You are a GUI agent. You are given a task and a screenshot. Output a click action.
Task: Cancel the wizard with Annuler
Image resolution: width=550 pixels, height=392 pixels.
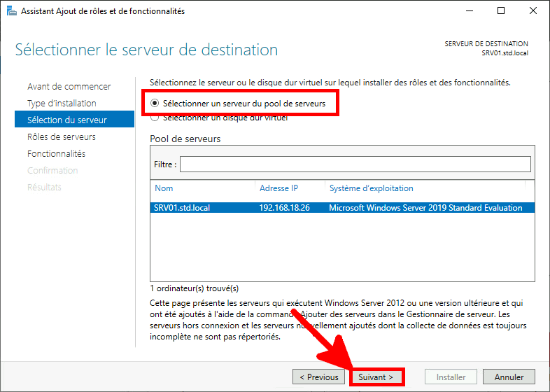(x=509, y=377)
